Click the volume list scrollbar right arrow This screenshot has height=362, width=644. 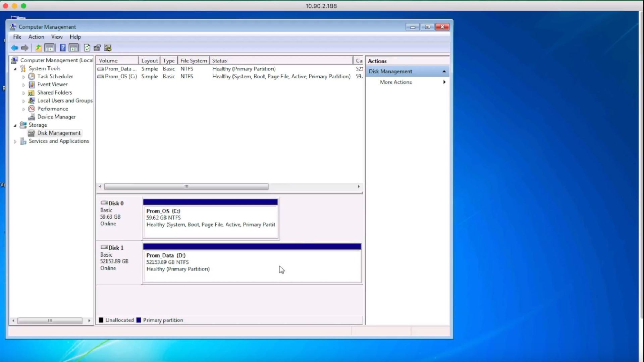tap(359, 187)
